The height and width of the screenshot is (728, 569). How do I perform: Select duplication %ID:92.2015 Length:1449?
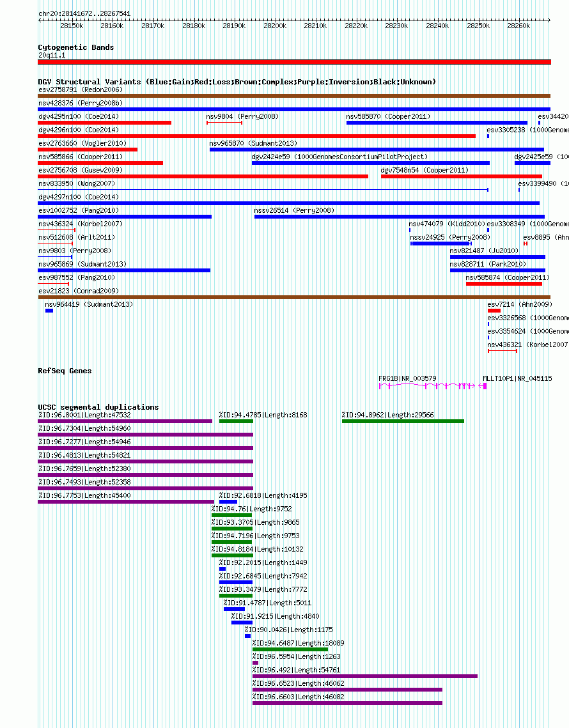(222, 569)
